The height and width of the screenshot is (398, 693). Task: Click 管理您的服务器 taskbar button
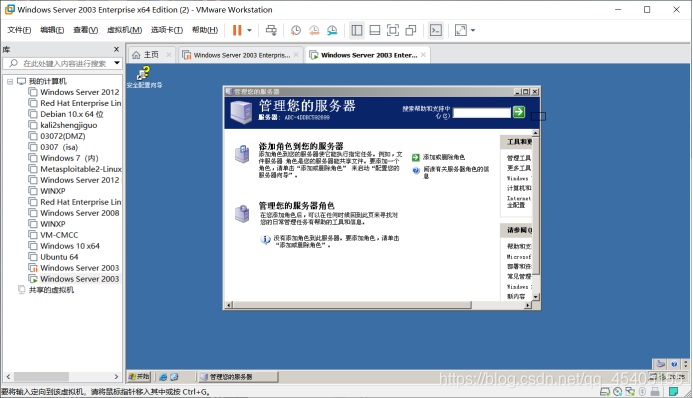(238, 377)
